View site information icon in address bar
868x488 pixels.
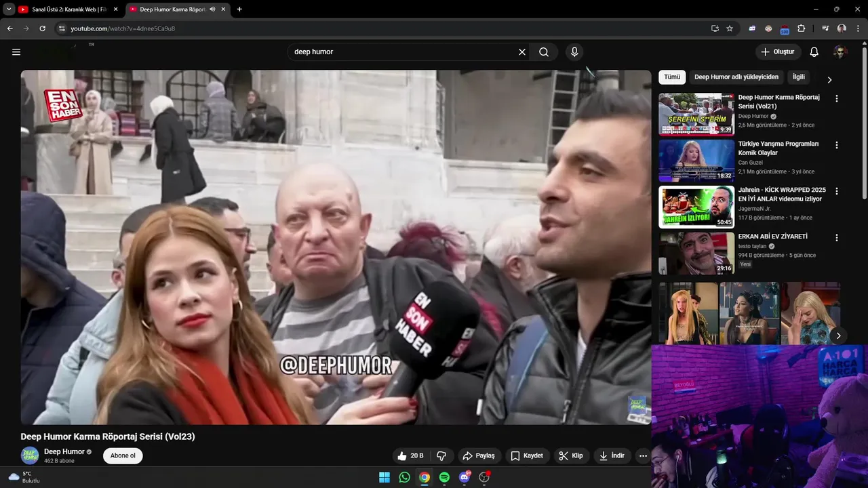click(62, 28)
